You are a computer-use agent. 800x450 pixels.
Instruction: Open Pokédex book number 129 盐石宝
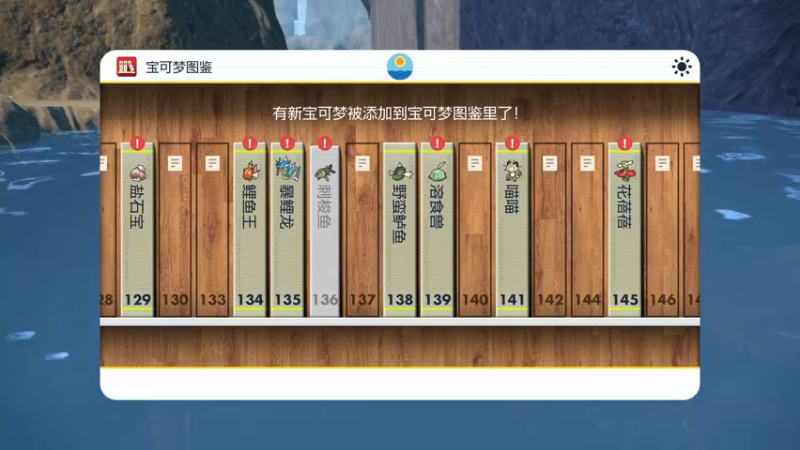click(x=138, y=230)
